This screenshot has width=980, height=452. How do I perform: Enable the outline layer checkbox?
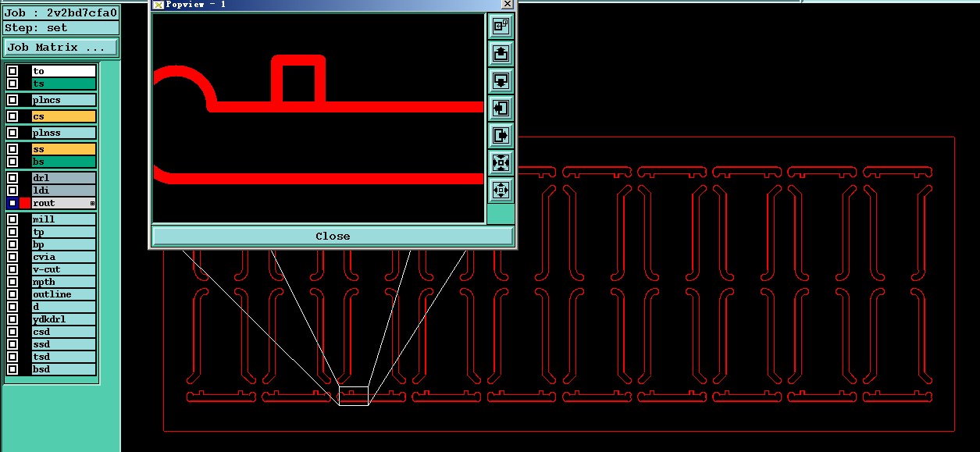click(12, 294)
